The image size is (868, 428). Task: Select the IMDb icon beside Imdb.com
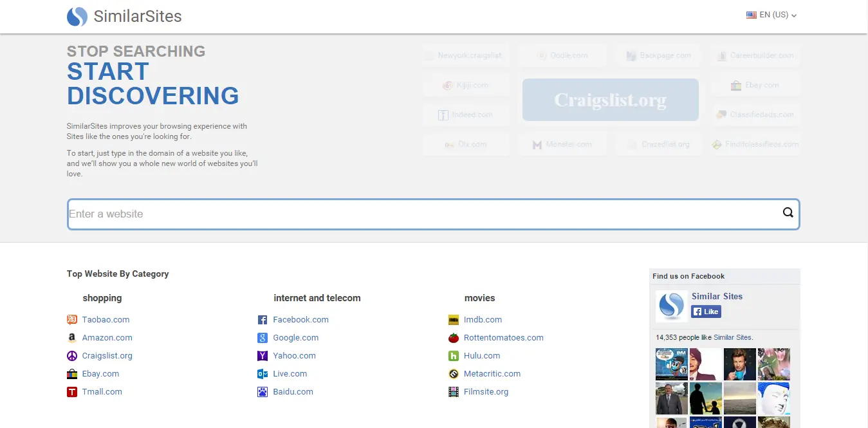(x=452, y=319)
